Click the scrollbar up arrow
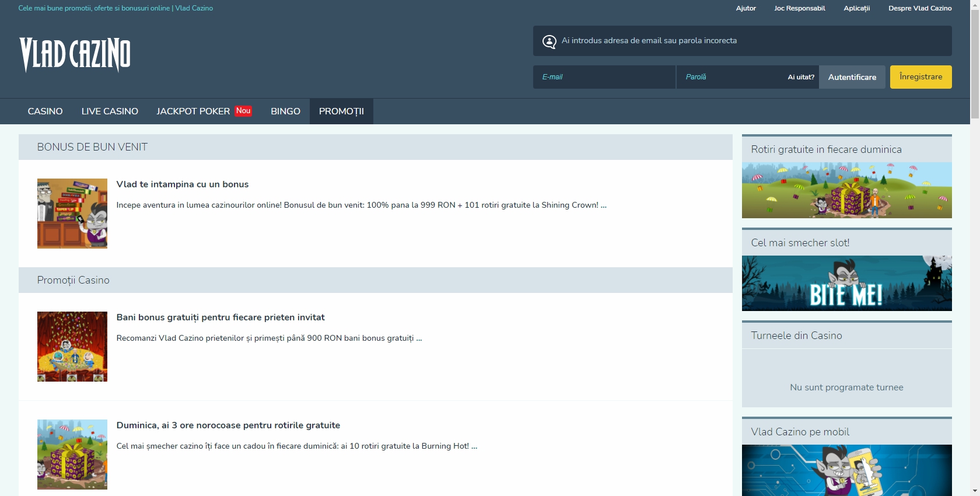980x496 pixels. tap(975, 5)
